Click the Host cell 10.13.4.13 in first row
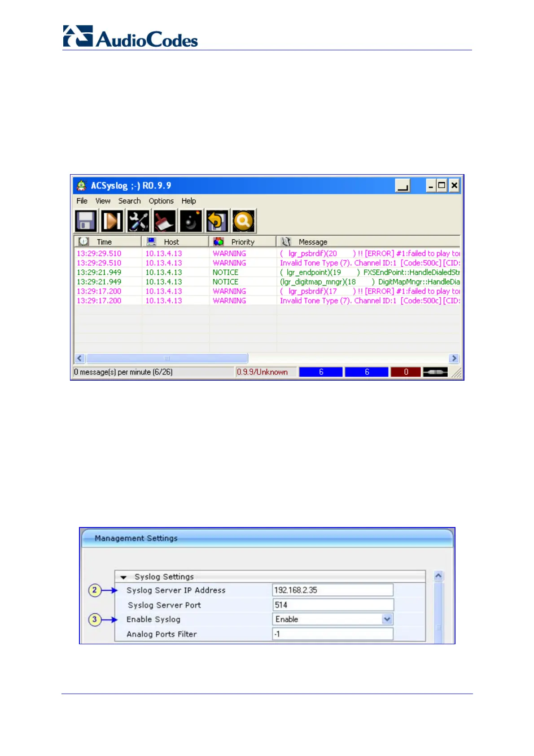This screenshot has width=534, height=756. click(x=164, y=253)
